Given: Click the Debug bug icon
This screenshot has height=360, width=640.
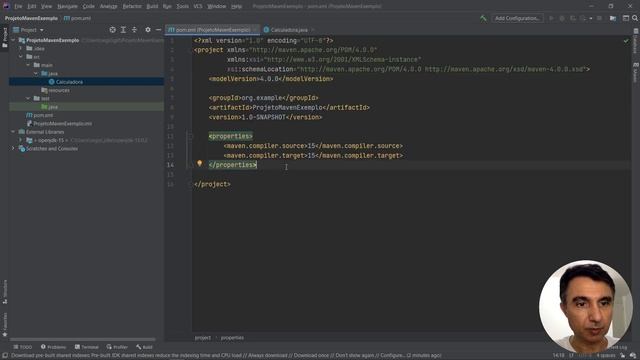Looking at the screenshot, I should (562, 18).
